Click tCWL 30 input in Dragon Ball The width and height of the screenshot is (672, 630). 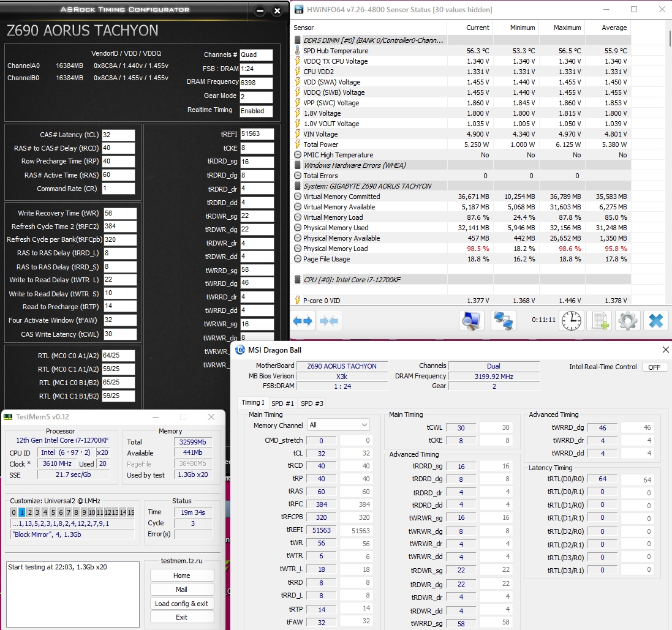point(461,427)
